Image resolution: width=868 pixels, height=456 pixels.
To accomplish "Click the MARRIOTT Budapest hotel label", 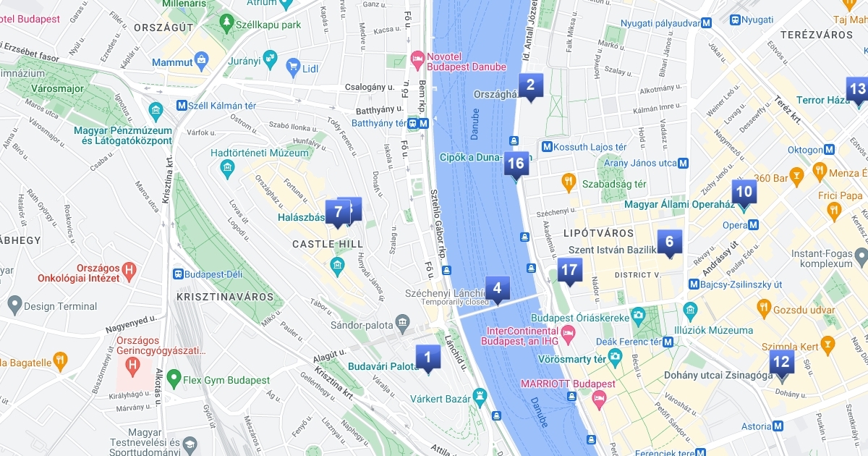I will click(x=568, y=384).
